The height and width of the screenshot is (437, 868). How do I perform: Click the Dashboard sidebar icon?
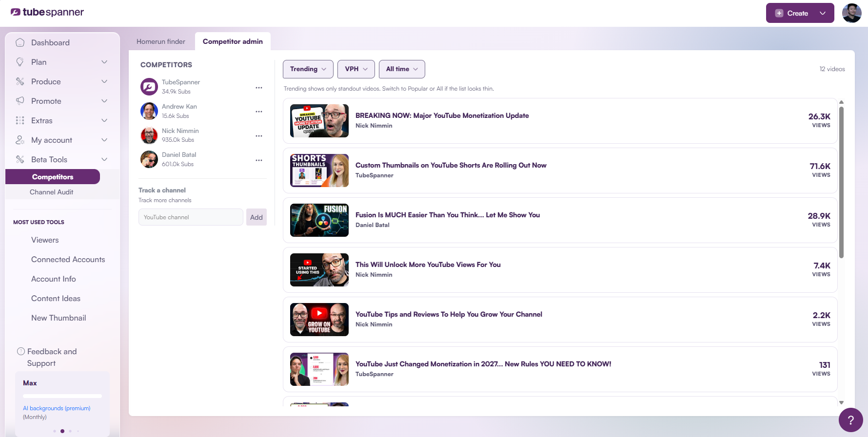20,42
